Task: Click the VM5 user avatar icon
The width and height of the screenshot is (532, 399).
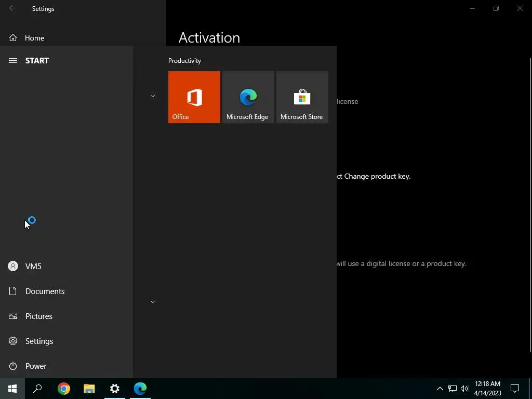Action: pos(13,266)
